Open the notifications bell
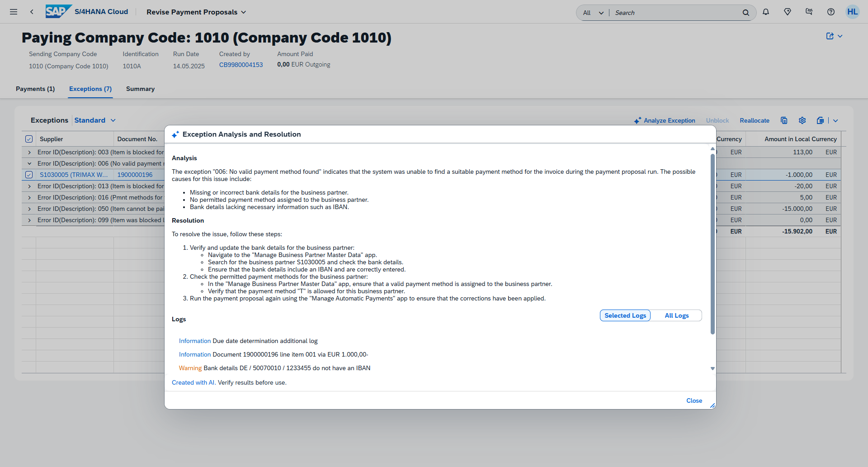This screenshot has height=467, width=868. (x=766, y=12)
